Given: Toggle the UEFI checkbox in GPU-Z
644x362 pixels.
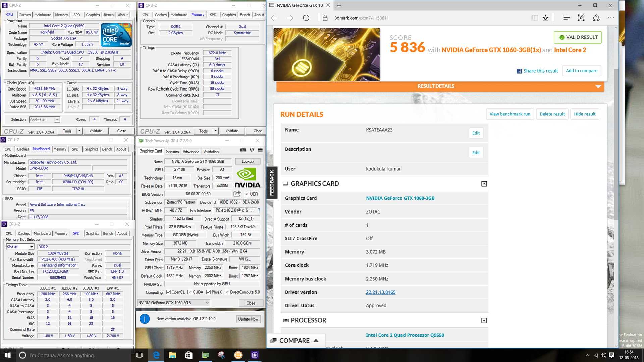Looking at the screenshot, I should tap(247, 194).
